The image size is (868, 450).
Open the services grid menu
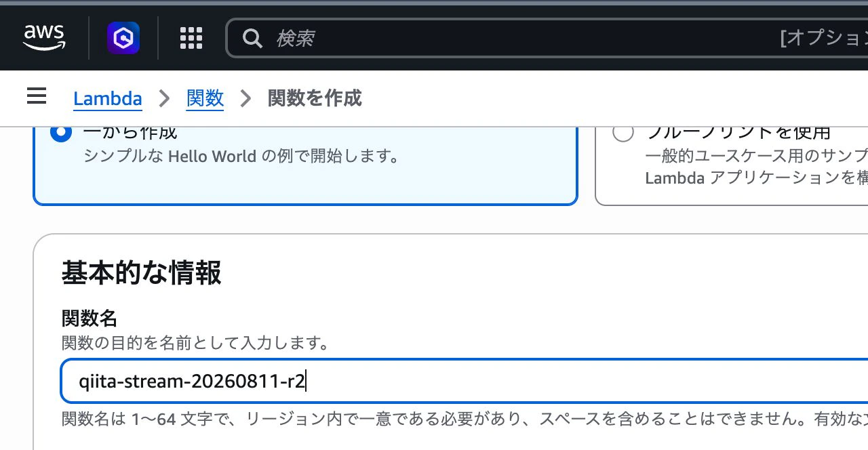click(x=191, y=38)
